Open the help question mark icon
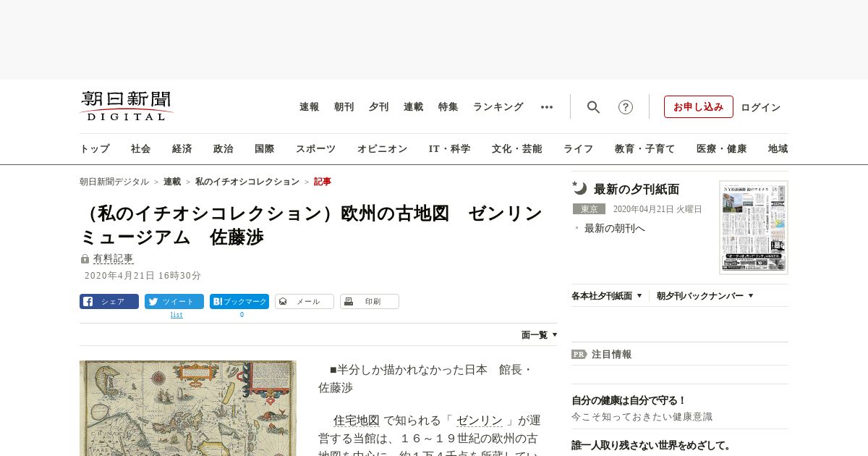Viewport: 868px width, 456px height. [626, 107]
